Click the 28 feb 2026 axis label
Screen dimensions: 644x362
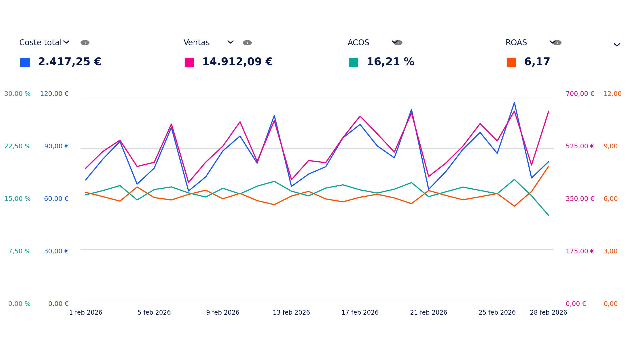(x=549, y=313)
